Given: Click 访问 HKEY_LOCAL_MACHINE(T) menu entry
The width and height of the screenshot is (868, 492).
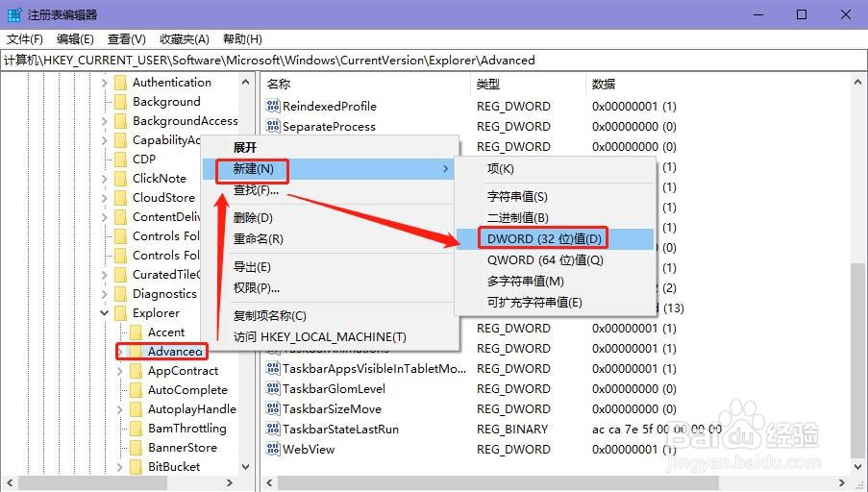Looking at the screenshot, I should tap(329, 336).
